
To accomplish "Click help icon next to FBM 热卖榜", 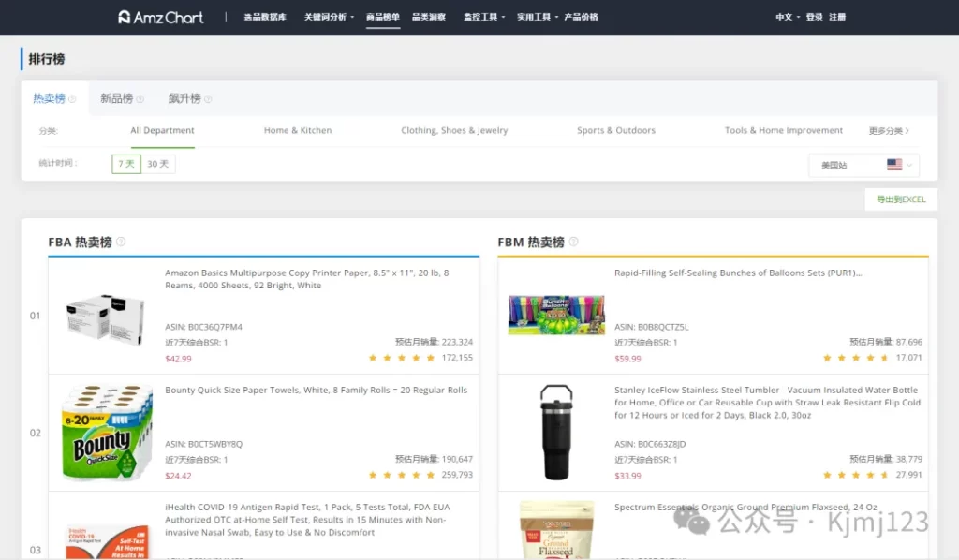I will (x=574, y=242).
